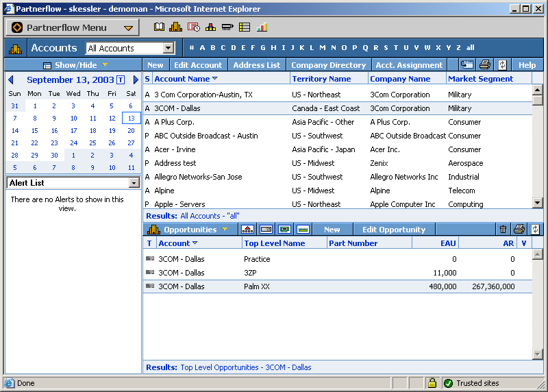The height and width of the screenshot is (392, 548).
Task: Select the 'Practice' opportunity
Action: pyautogui.click(x=338, y=259)
